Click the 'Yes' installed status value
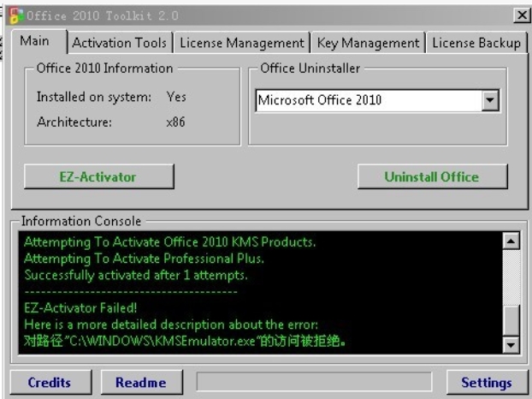532x399 pixels. (x=176, y=97)
